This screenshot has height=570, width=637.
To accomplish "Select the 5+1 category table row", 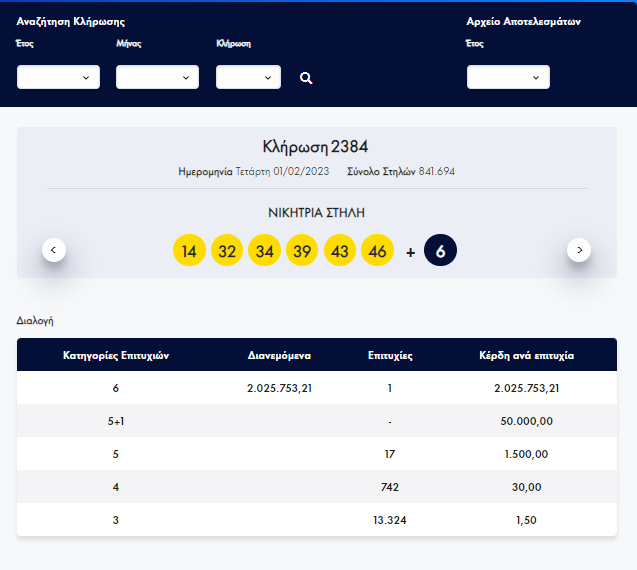I will [x=316, y=422].
